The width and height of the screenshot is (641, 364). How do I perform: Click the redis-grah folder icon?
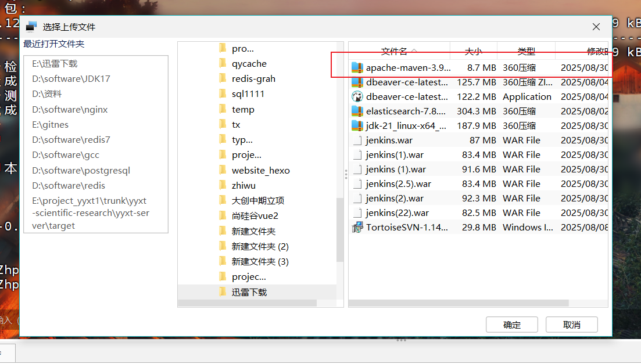223,78
